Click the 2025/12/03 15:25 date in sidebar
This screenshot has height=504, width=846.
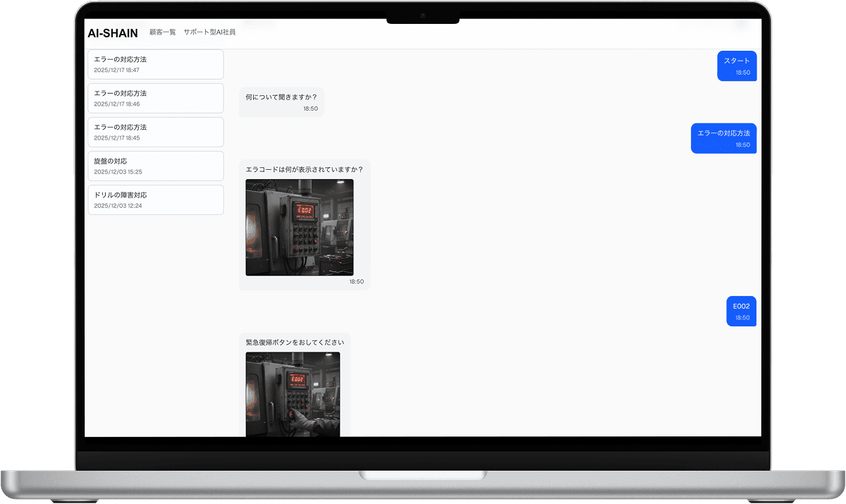coord(118,172)
